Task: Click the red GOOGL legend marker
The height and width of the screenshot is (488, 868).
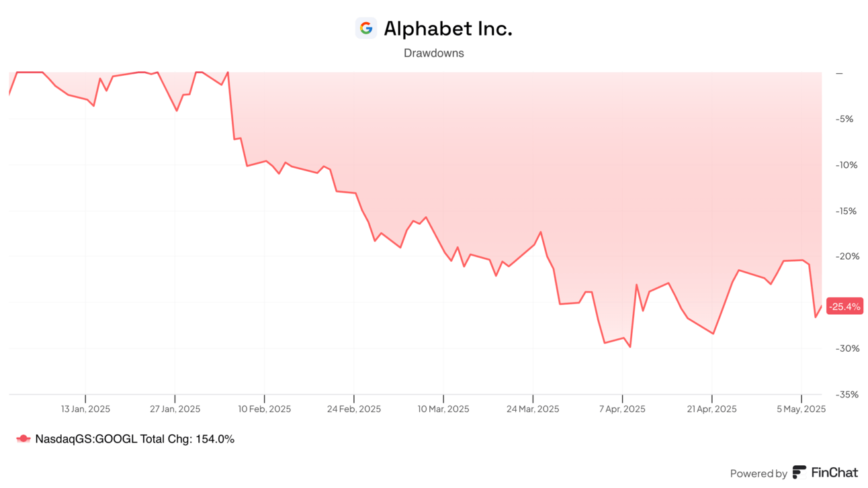Action: pyautogui.click(x=24, y=439)
